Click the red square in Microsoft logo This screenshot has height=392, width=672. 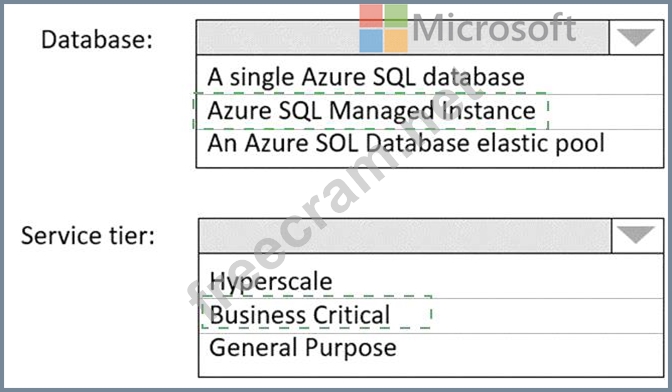[371, 16]
